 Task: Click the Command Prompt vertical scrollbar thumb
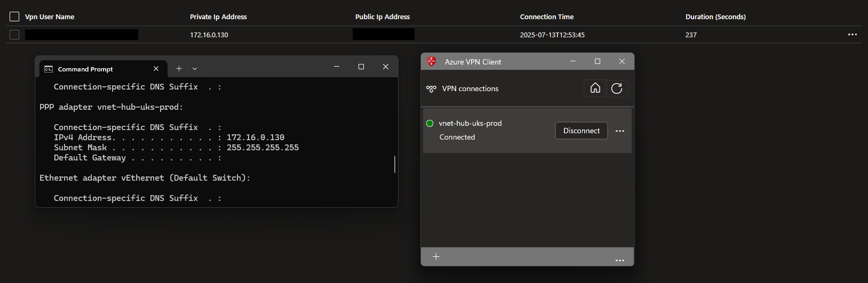(395, 164)
